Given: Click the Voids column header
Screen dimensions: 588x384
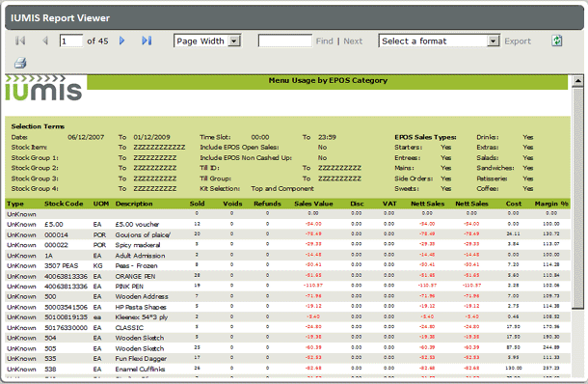Looking at the screenshot, I should tap(232, 204).
